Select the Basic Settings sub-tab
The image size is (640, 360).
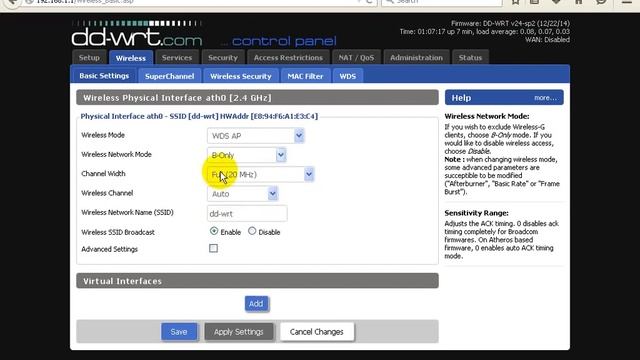(104, 76)
